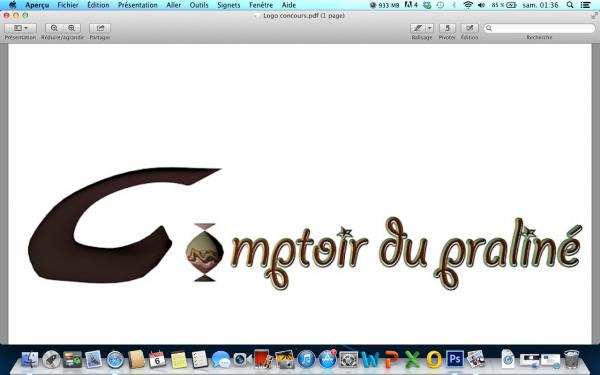Open the App Store dock icon
Image resolution: width=600 pixels, height=375 pixels.
327,359
